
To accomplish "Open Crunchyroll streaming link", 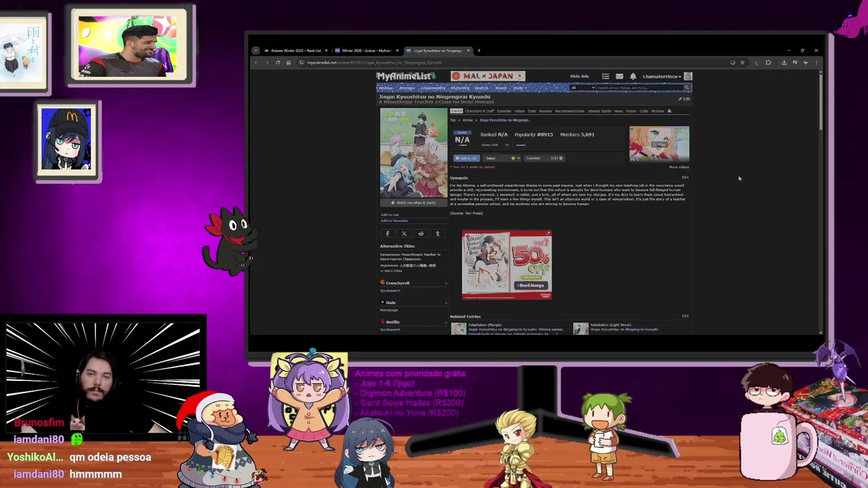I will pyautogui.click(x=397, y=283).
